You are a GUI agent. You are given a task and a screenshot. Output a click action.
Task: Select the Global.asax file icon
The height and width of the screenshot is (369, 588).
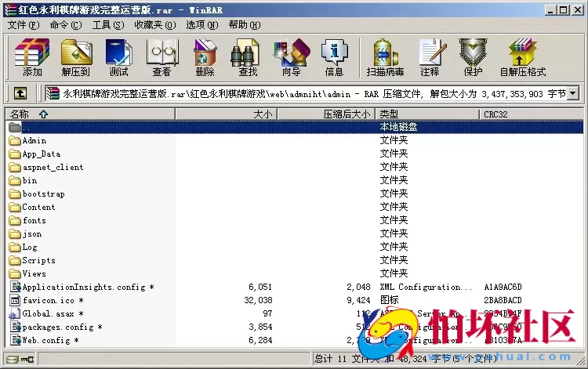[x=15, y=313]
